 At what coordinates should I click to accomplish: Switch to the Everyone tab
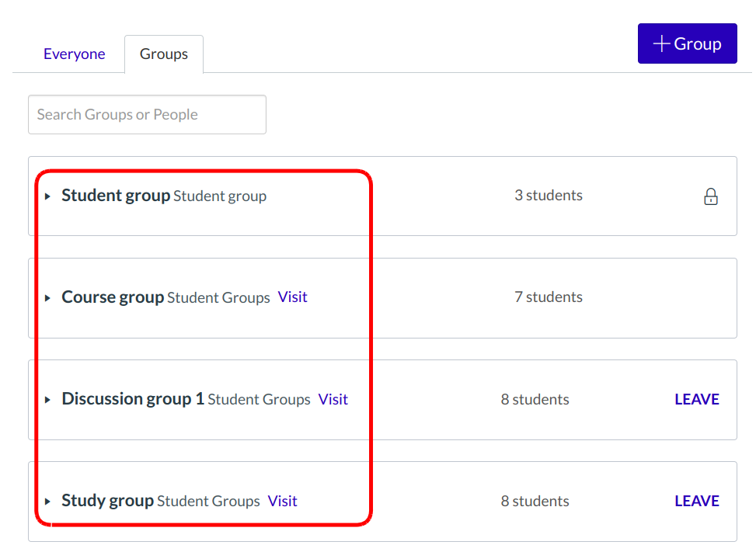[75, 54]
